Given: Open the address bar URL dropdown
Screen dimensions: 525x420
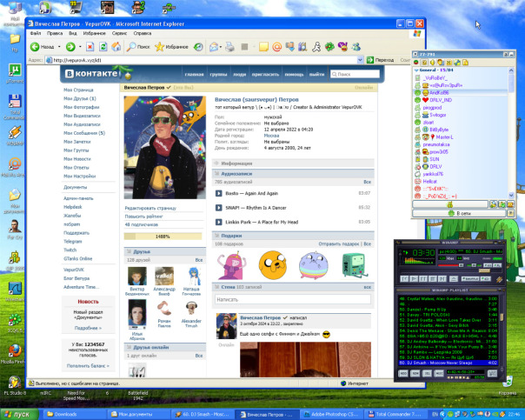Looking at the screenshot, I should click(x=360, y=60).
